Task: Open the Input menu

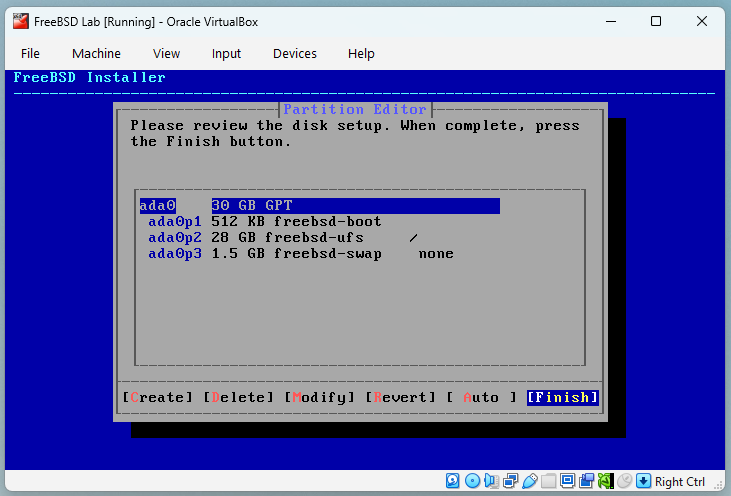Action: [226, 54]
